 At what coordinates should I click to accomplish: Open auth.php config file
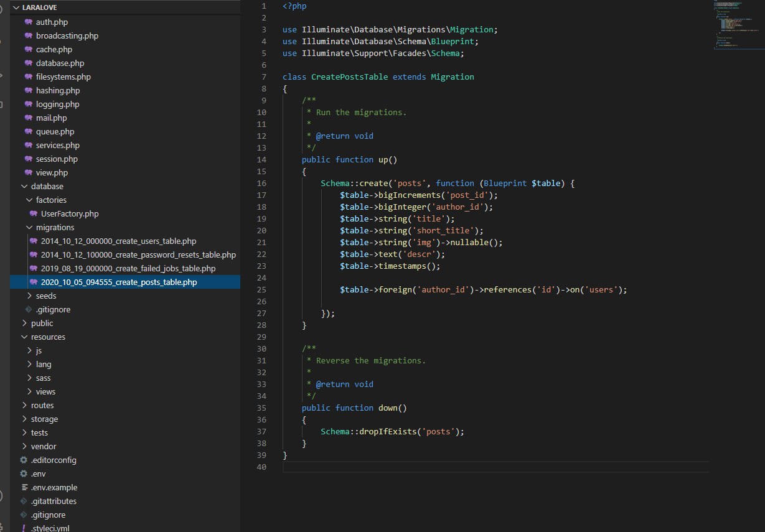52,22
